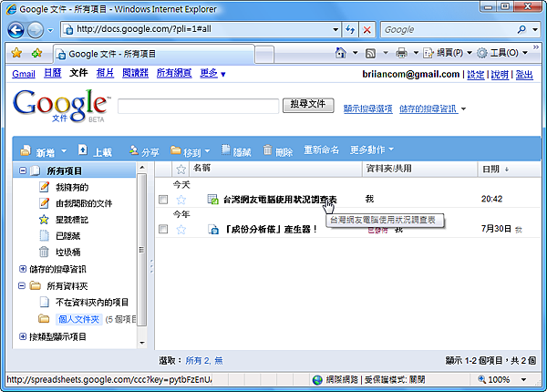Open the recent pages dropdown next to Forward
Viewport: 547px width, 392px height.
pyautogui.click(x=50, y=30)
